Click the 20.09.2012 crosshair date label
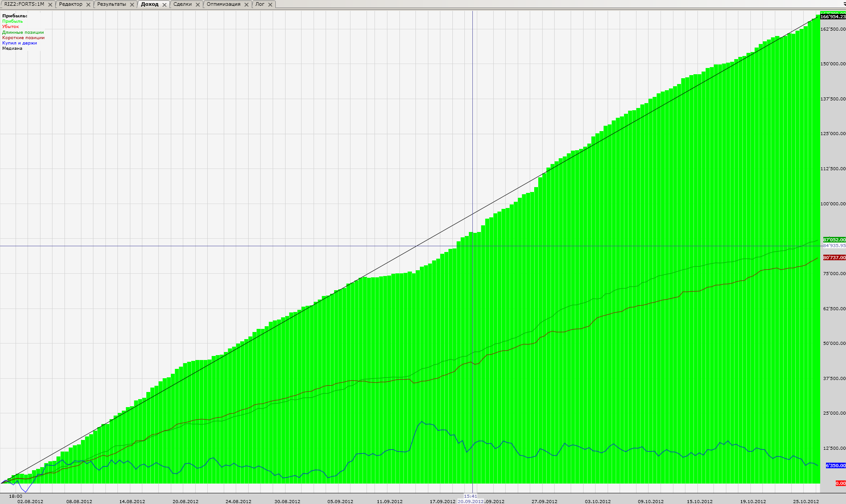Image resolution: width=846 pixels, height=504 pixels. pyautogui.click(x=471, y=501)
